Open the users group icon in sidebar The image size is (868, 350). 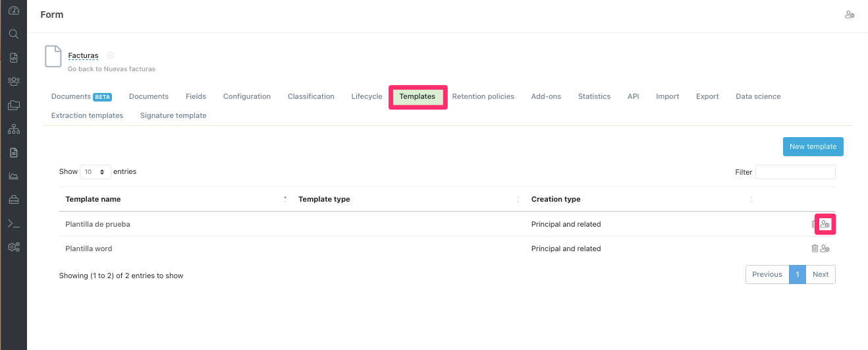coord(13,82)
